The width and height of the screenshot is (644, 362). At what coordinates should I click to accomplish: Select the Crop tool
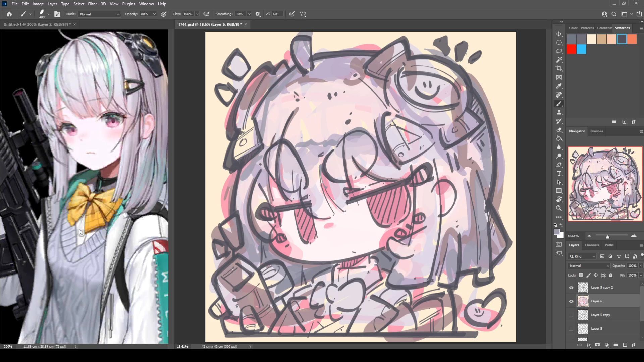(x=559, y=69)
